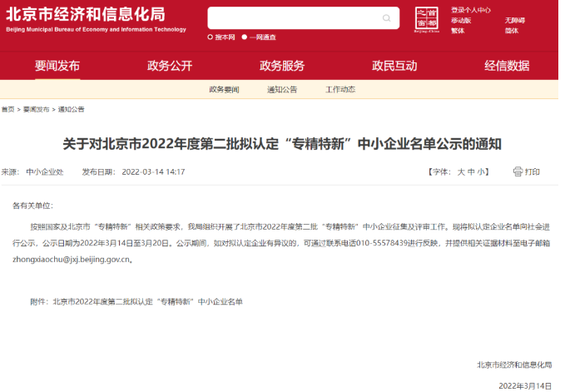Open the 经信数据 main navigation tab
Screen dimensions: 565x392
[x=507, y=66]
